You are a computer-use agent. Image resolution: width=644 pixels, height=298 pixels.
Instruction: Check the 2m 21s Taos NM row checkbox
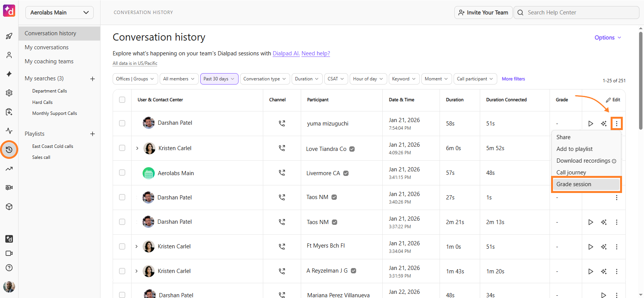tap(122, 222)
